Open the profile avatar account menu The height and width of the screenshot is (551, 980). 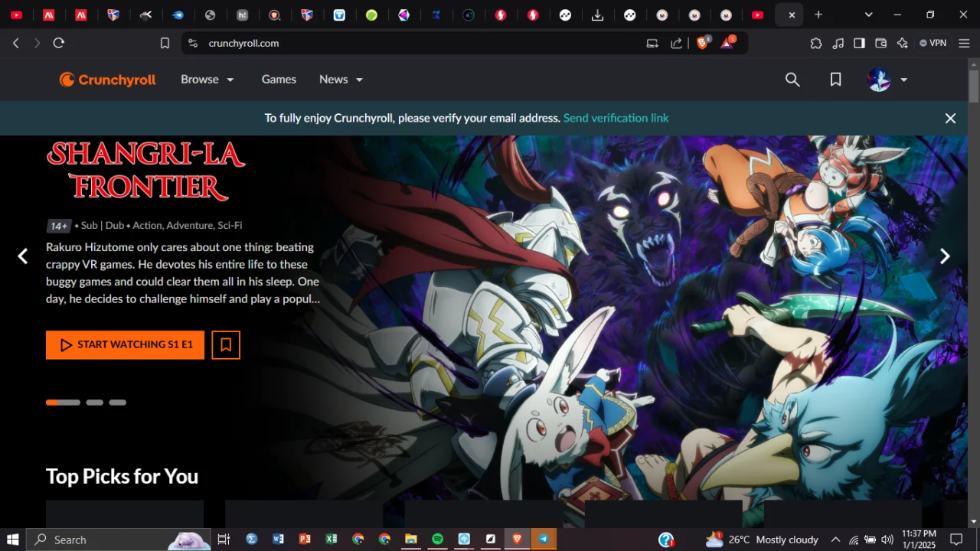point(888,80)
